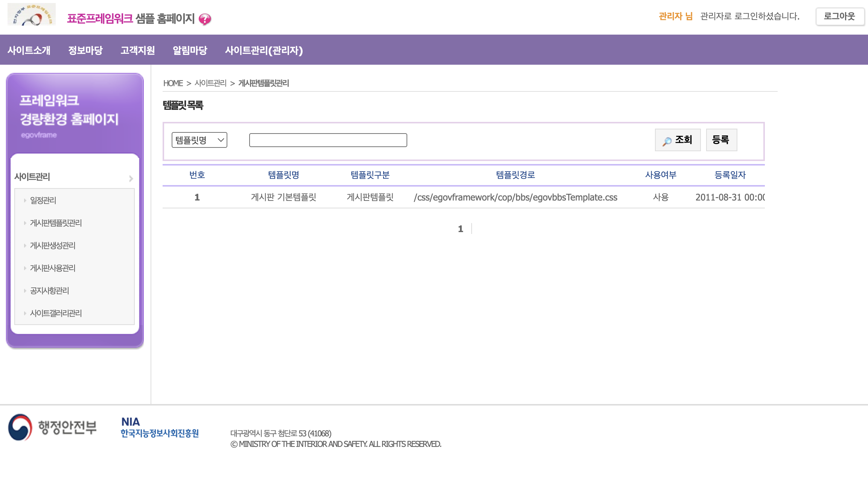Open the 알림마당 menu
This screenshot has height=477, width=868.
point(190,50)
